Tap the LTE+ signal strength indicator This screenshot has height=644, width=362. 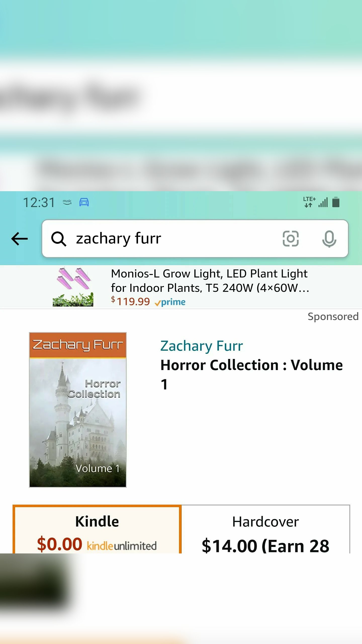point(316,202)
